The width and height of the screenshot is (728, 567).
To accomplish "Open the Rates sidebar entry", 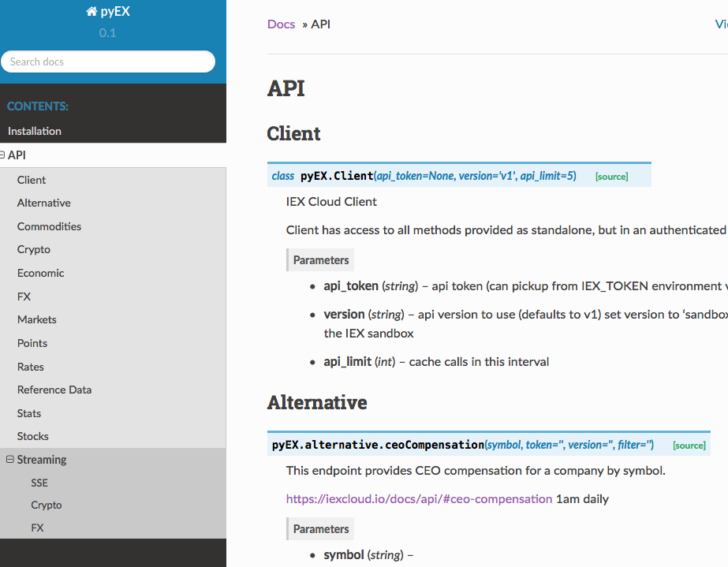I will (31, 367).
